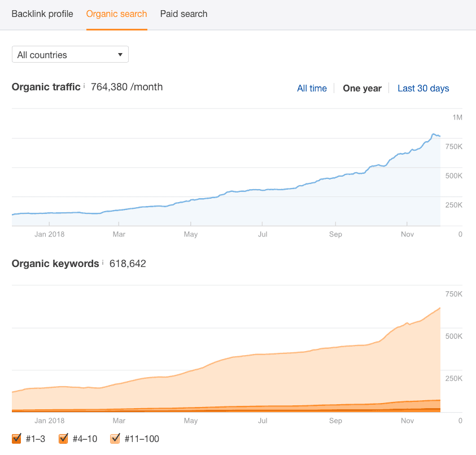Uncheck the #4–10 positions checkbox
The height and width of the screenshot is (455, 476).
click(x=64, y=438)
